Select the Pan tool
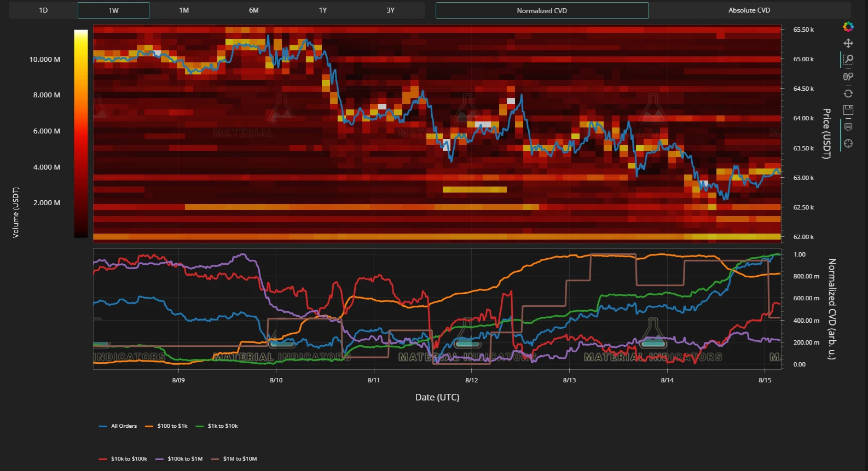The width and height of the screenshot is (868, 471). (x=848, y=43)
